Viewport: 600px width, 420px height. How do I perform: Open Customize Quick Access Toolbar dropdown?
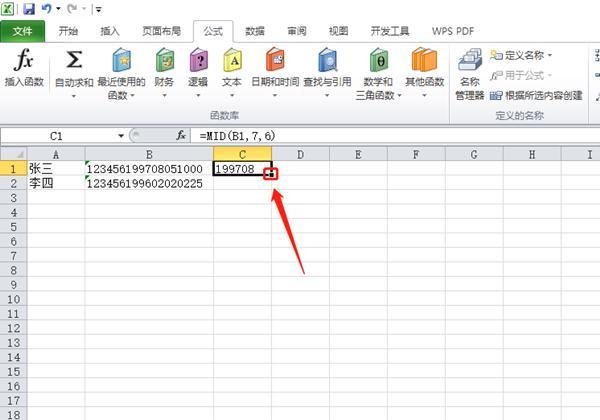point(99,9)
